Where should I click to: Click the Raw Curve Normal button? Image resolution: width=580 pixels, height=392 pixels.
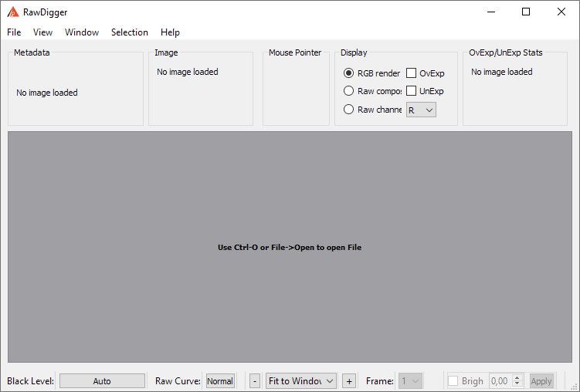(220, 381)
